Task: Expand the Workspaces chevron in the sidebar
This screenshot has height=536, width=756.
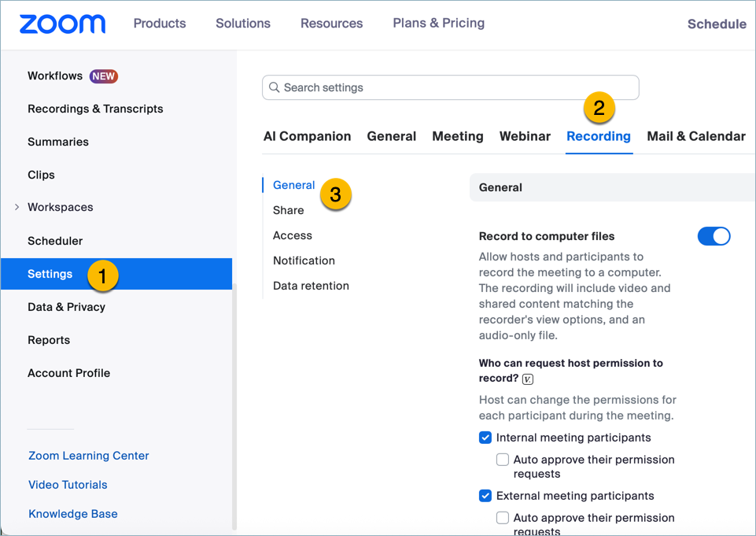Action: 17,207
